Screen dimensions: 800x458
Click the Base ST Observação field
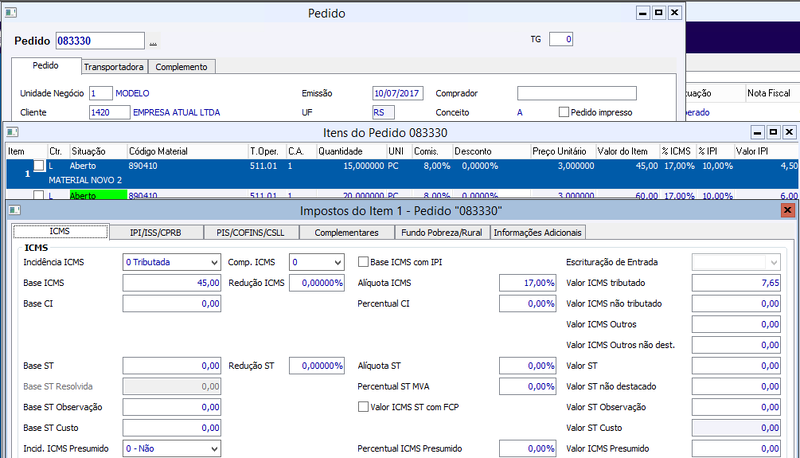[171, 407]
